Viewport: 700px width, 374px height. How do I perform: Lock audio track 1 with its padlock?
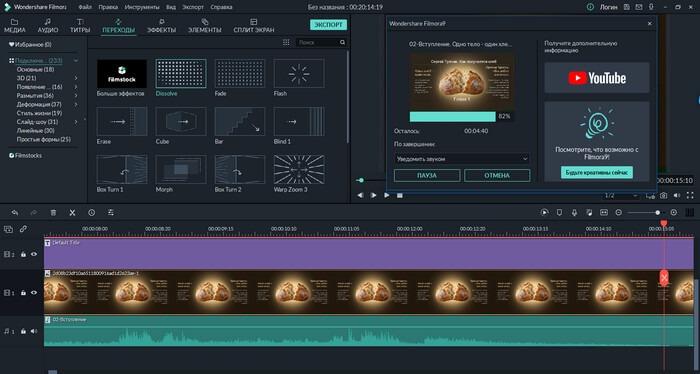click(23, 331)
